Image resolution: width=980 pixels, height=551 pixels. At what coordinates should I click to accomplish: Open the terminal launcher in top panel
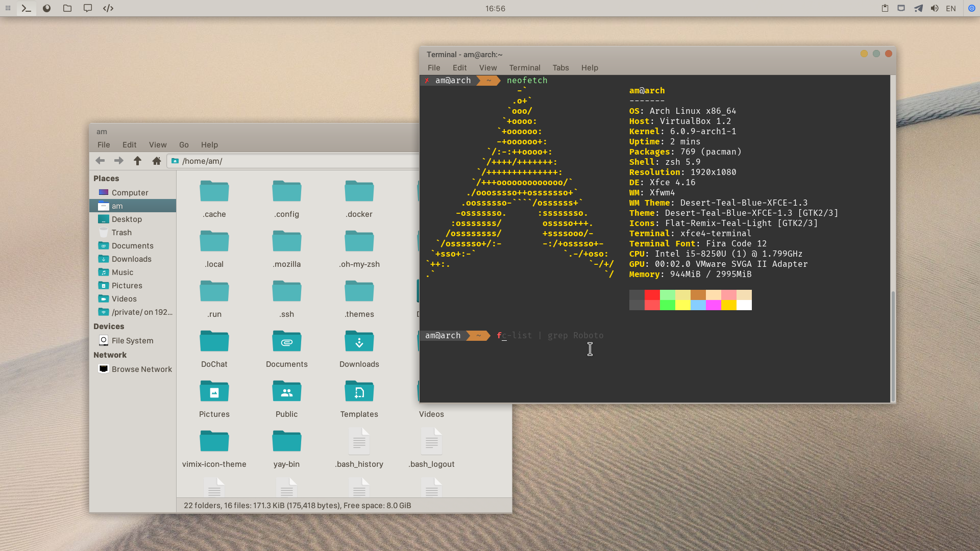click(x=26, y=8)
